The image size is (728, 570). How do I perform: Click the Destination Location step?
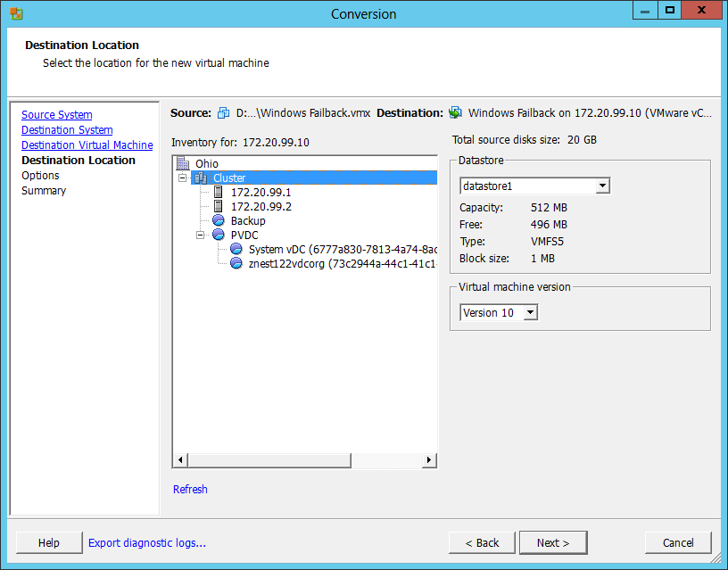coord(79,161)
